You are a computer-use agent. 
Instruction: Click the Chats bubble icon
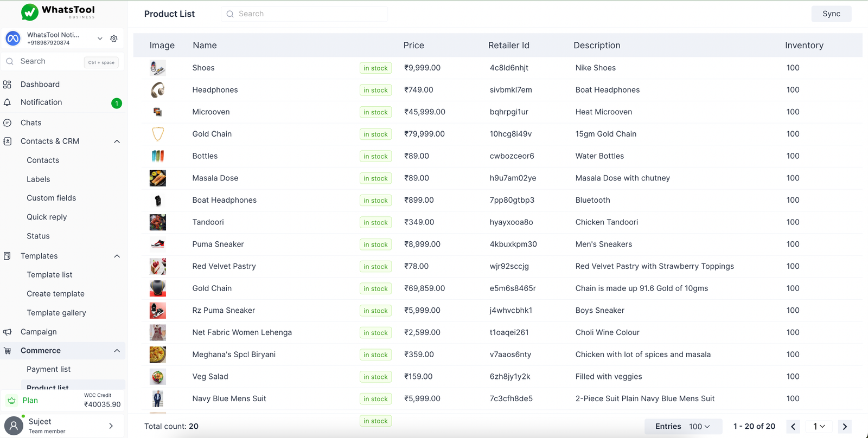pyautogui.click(x=7, y=123)
